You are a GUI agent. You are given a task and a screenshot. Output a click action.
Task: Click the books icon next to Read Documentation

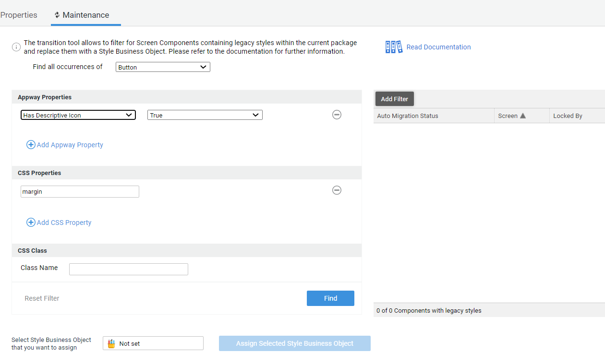pos(393,47)
